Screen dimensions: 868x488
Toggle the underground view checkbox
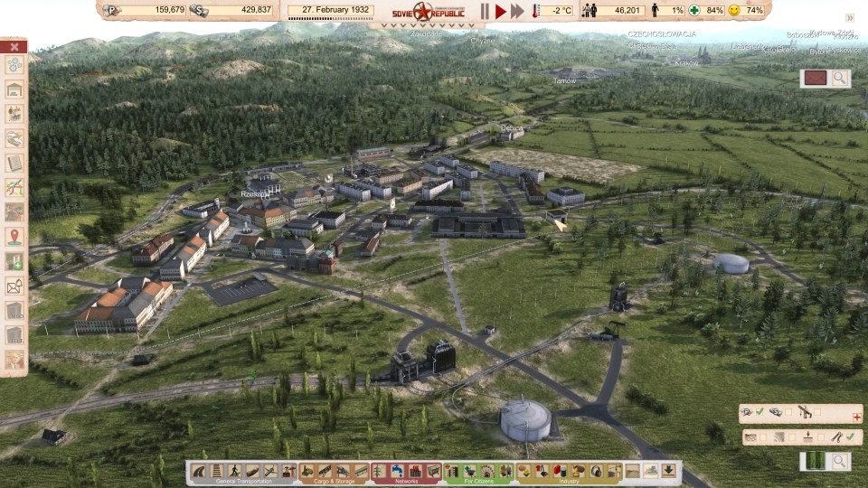point(821,437)
